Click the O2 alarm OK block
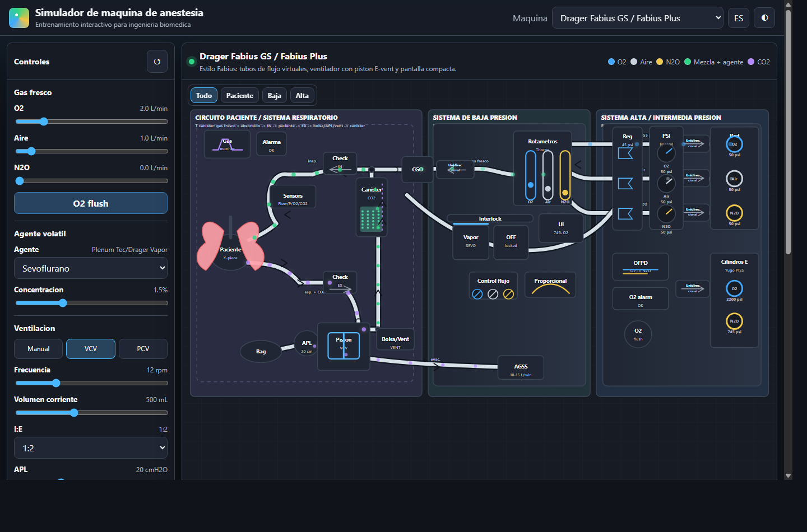807x532 pixels. (641, 299)
